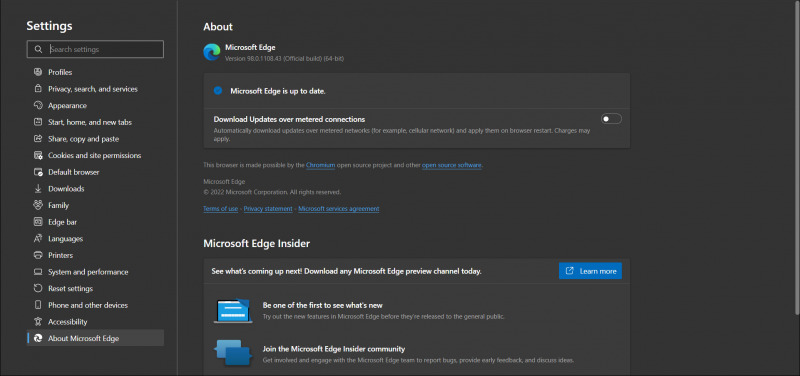The height and width of the screenshot is (376, 800).
Task: Click the version 98.0.1108.43 text
Action: click(284, 59)
